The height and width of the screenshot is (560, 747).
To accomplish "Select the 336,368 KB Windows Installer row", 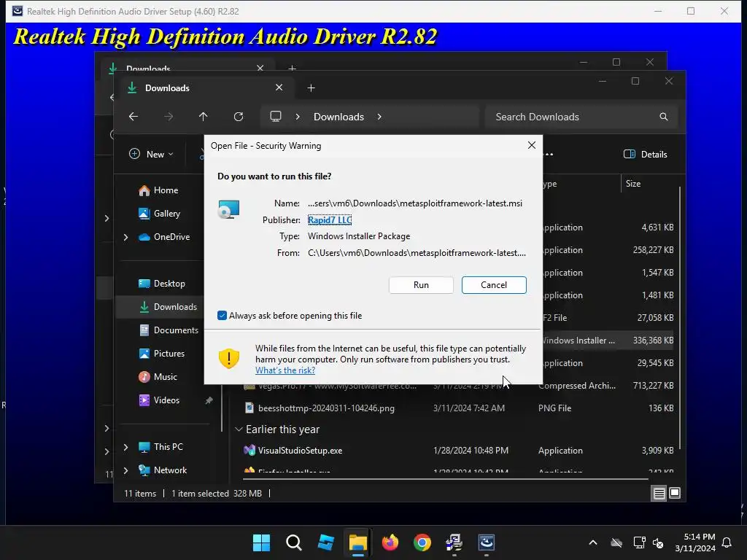I will coord(608,340).
